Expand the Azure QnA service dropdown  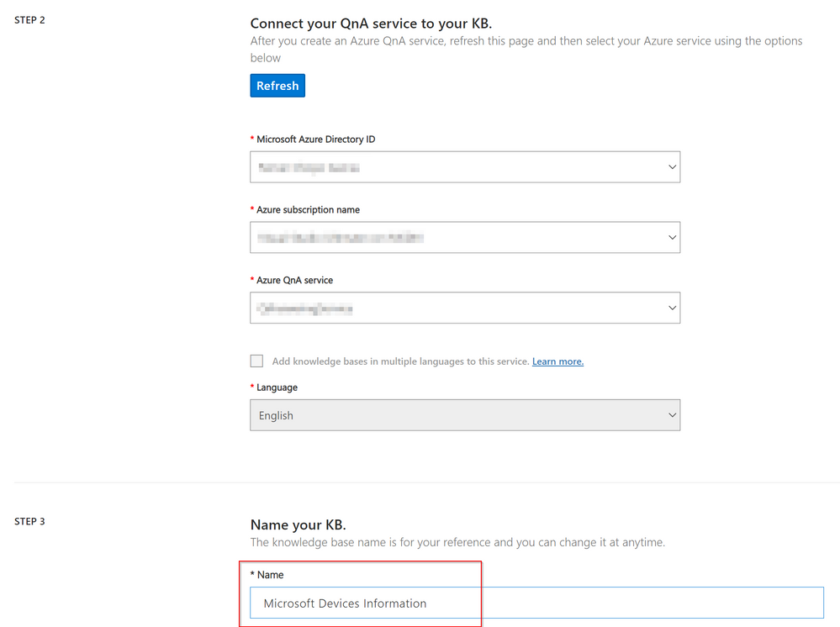464,308
